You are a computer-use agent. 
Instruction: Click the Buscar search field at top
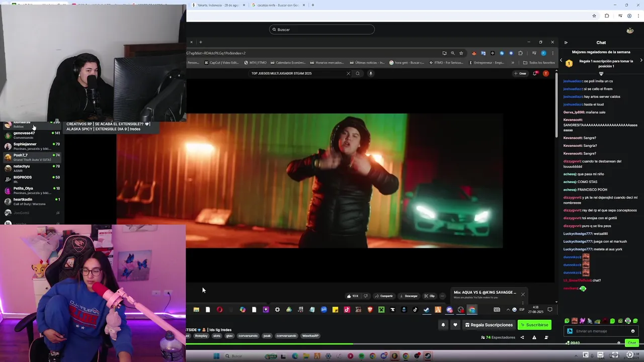pyautogui.click(x=322, y=29)
